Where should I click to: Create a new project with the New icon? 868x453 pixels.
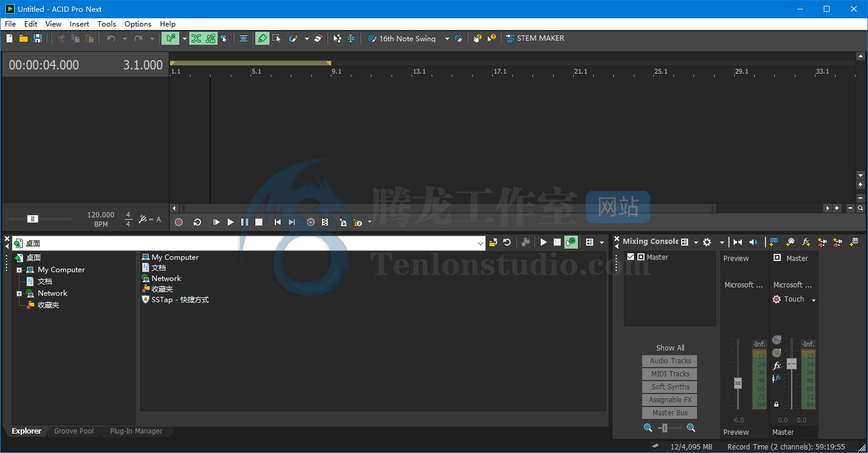(x=9, y=38)
